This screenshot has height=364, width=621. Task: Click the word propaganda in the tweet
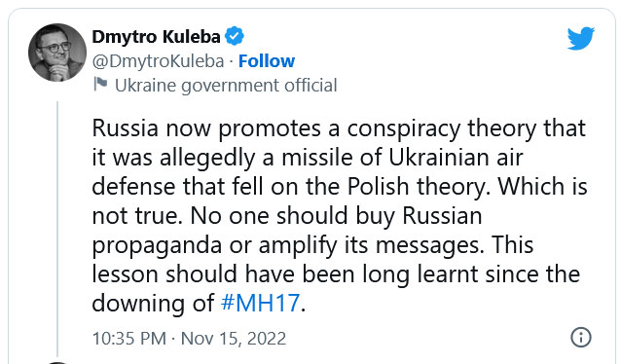click(157, 246)
